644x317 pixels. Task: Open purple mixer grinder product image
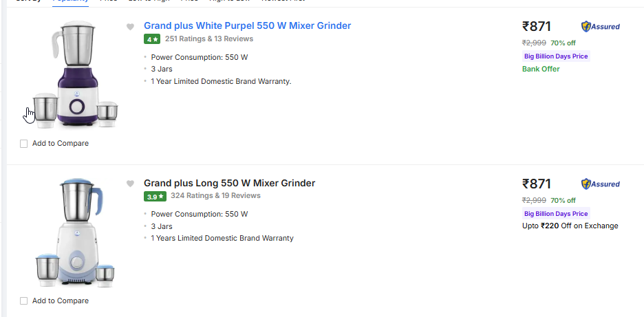(x=76, y=74)
